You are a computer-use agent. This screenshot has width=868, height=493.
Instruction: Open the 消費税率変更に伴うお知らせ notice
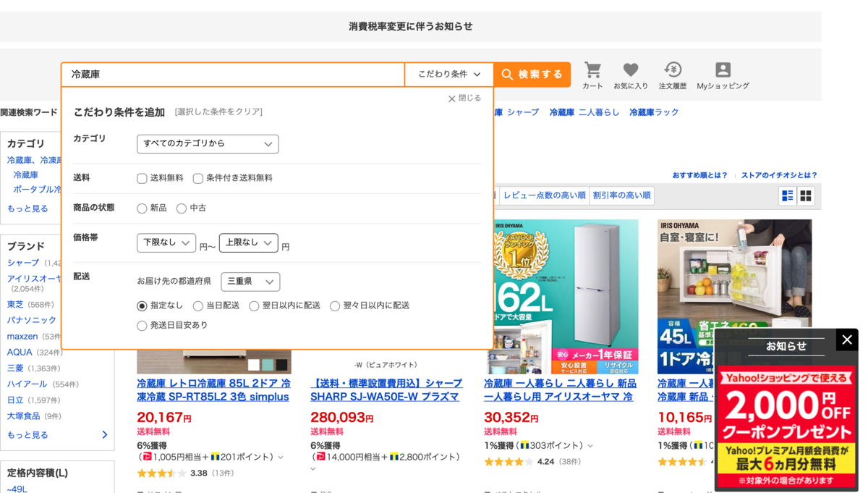tap(411, 27)
